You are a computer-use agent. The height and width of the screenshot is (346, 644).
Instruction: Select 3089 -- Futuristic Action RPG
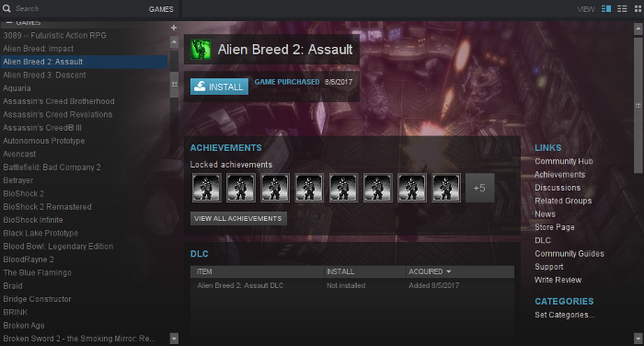pos(85,35)
